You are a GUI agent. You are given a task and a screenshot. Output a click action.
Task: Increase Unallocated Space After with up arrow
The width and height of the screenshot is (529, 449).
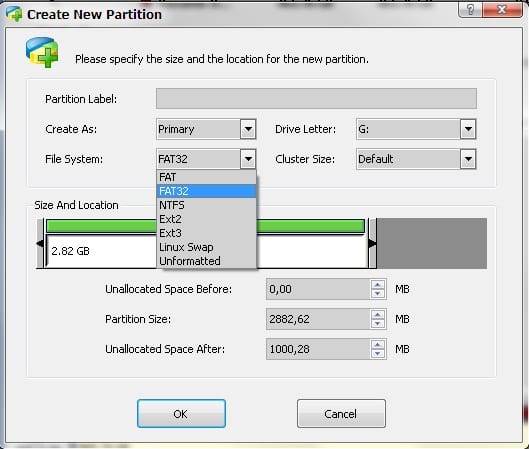click(x=378, y=345)
